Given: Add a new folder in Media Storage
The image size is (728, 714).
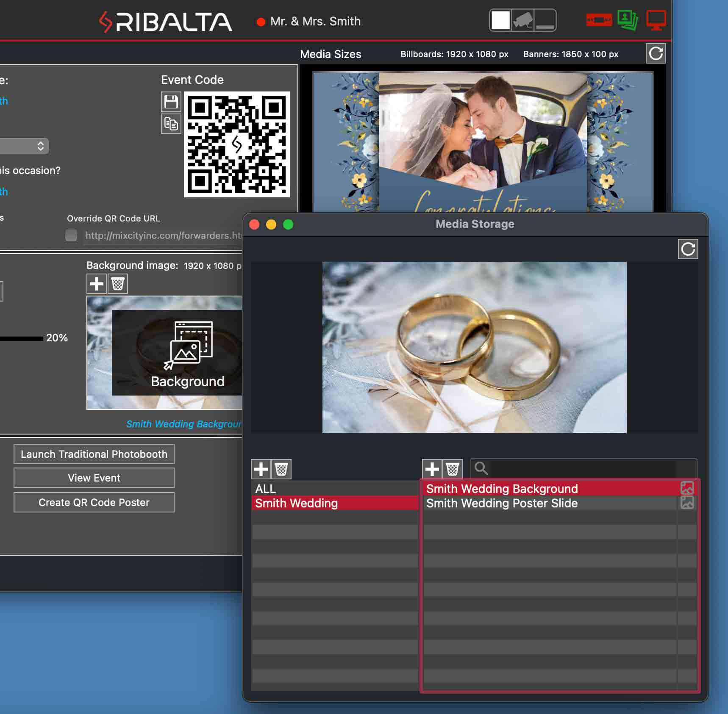Looking at the screenshot, I should point(261,469).
